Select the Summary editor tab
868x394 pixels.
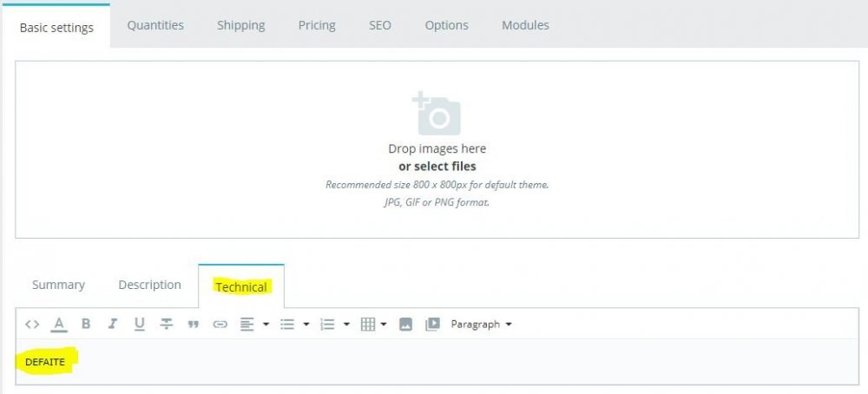[x=58, y=285]
